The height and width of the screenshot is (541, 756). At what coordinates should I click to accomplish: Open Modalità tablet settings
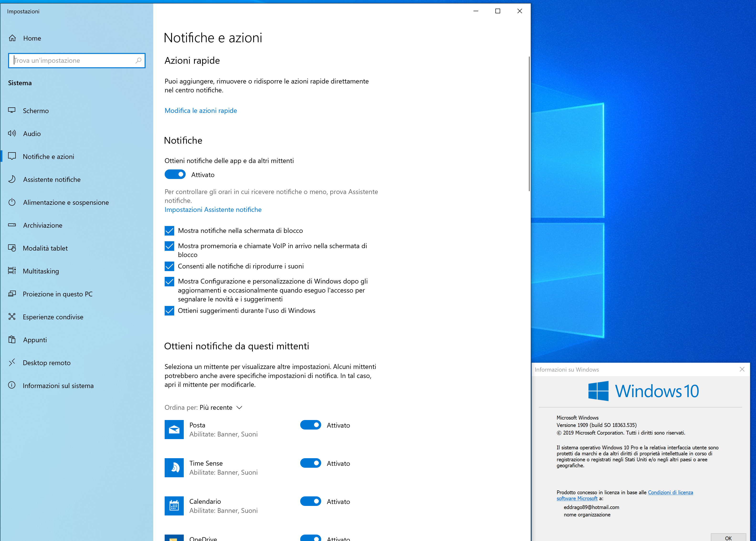[77, 248]
